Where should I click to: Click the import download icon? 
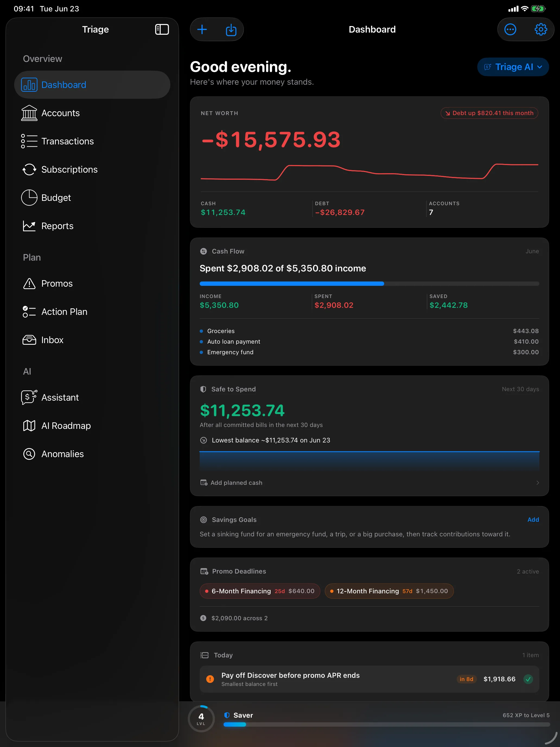(x=231, y=30)
